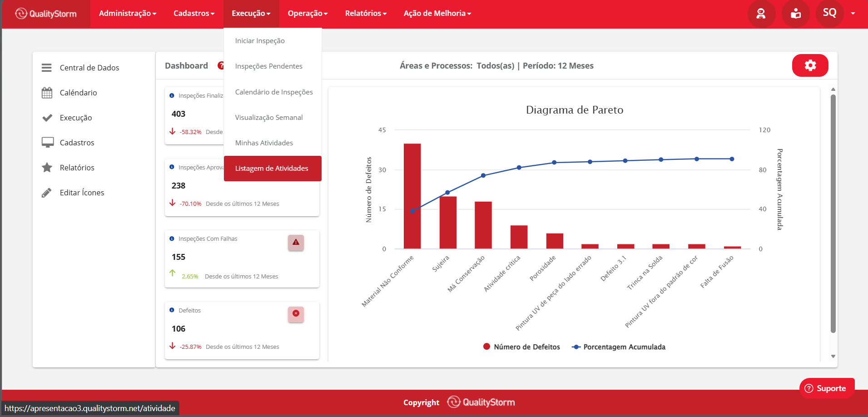Viewport: 868px width, 417px height.
Task: Choose Calendário de Inspeções
Action: point(273,92)
